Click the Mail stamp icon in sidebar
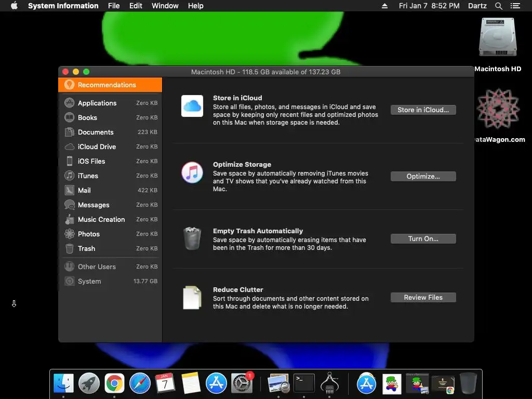Viewport: 532px width, 399px height. coord(70,190)
